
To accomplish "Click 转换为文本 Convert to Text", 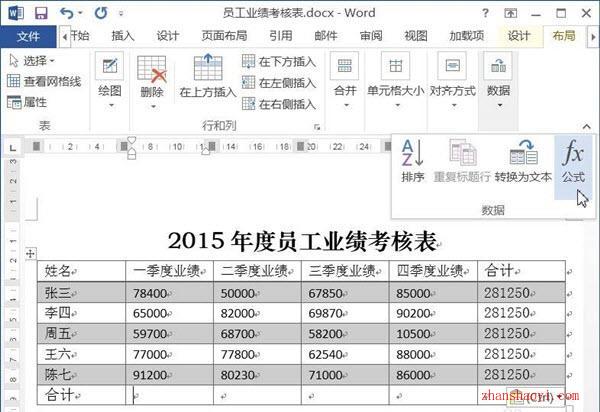I will [523, 161].
